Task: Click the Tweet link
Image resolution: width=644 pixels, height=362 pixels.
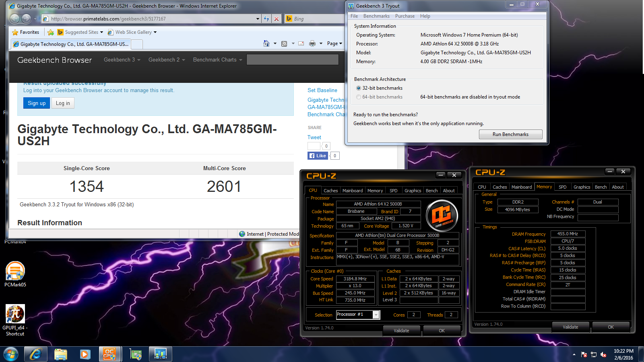Action: [314, 137]
